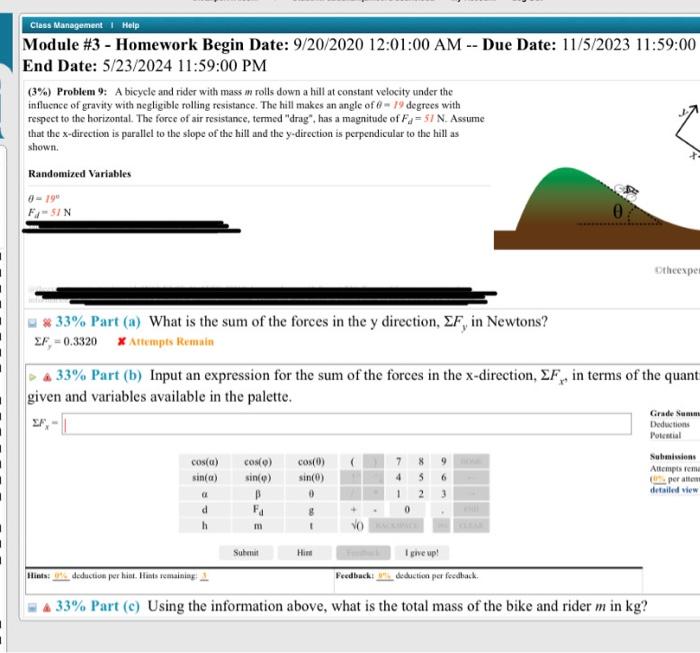The height and width of the screenshot is (653, 700).
Task: Click the BACKSPACE key in palette
Action: (x=396, y=526)
